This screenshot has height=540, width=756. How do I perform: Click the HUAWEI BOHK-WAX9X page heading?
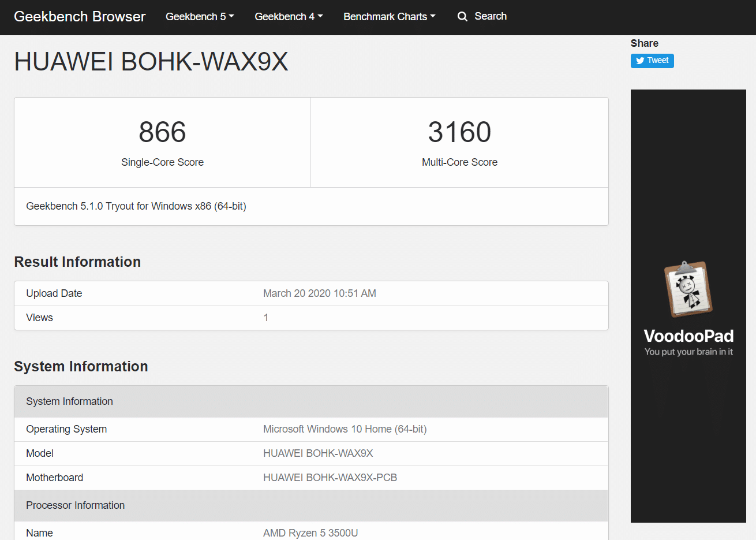(x=151, y=62)
